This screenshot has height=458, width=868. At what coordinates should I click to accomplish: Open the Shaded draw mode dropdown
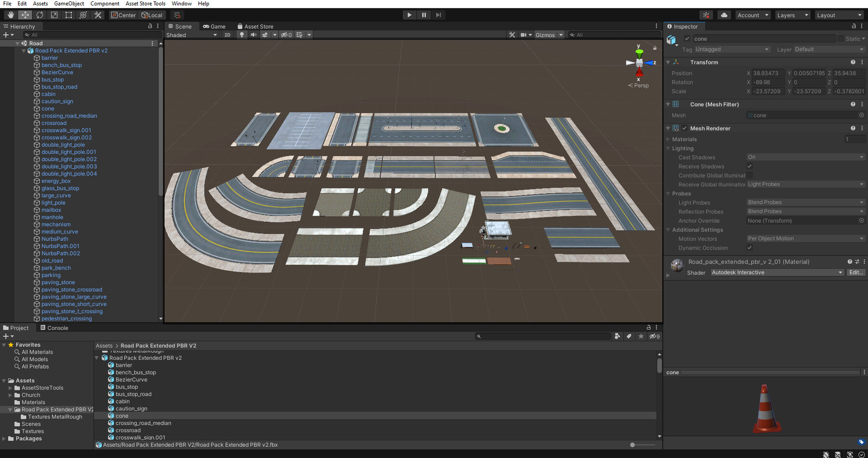192,34
